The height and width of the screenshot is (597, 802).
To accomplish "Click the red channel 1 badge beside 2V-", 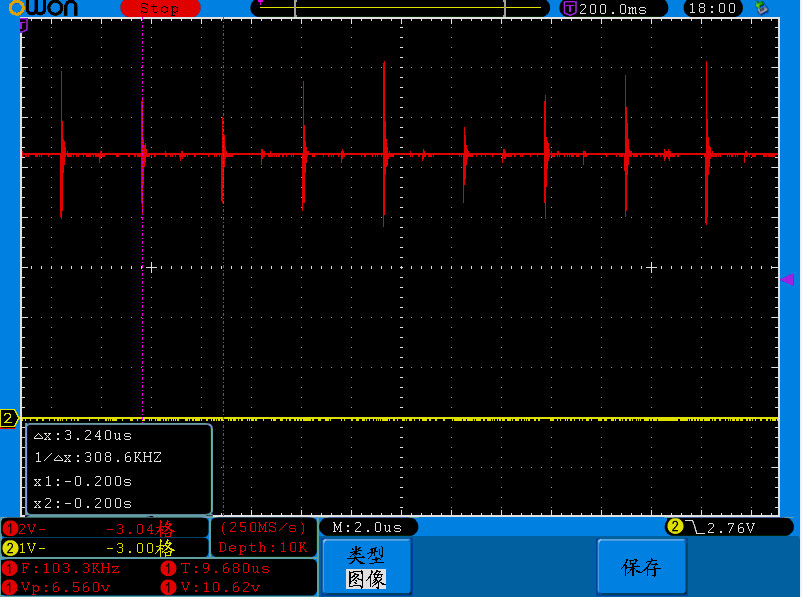I will click(9, 528).
